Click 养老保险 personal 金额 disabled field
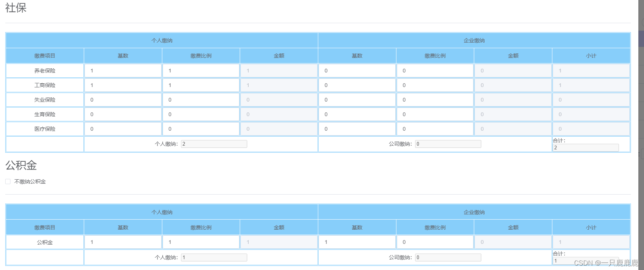This screenshot has height=270, width=644. tap(279, 71)
